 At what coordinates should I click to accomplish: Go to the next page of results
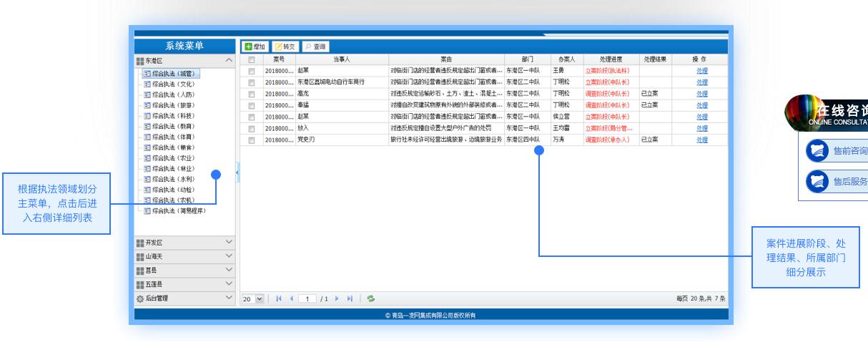click(x=337, y=298)
